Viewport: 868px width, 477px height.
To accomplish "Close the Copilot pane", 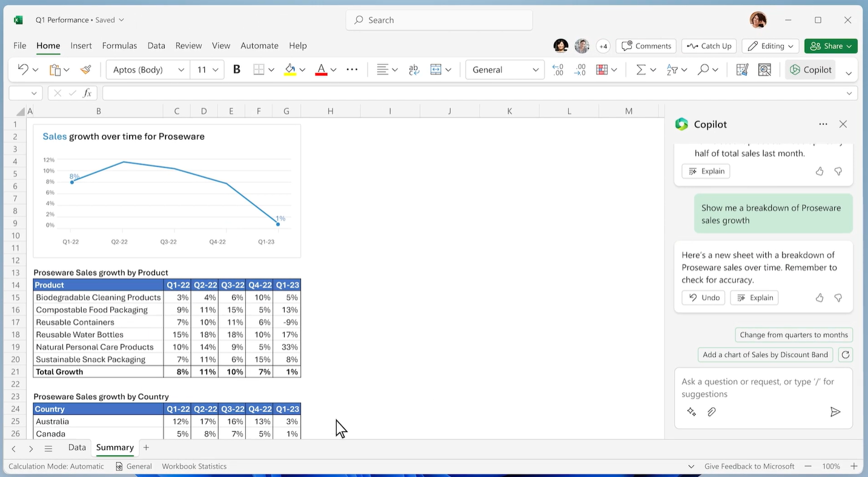I will pos(843,124).
